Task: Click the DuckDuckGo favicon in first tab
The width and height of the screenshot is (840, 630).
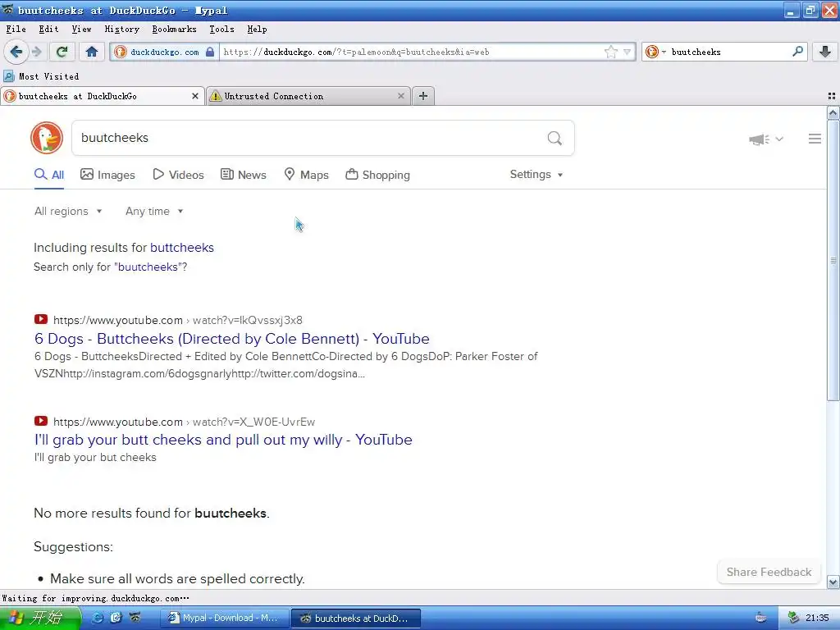Action: (x=10, y=96)
